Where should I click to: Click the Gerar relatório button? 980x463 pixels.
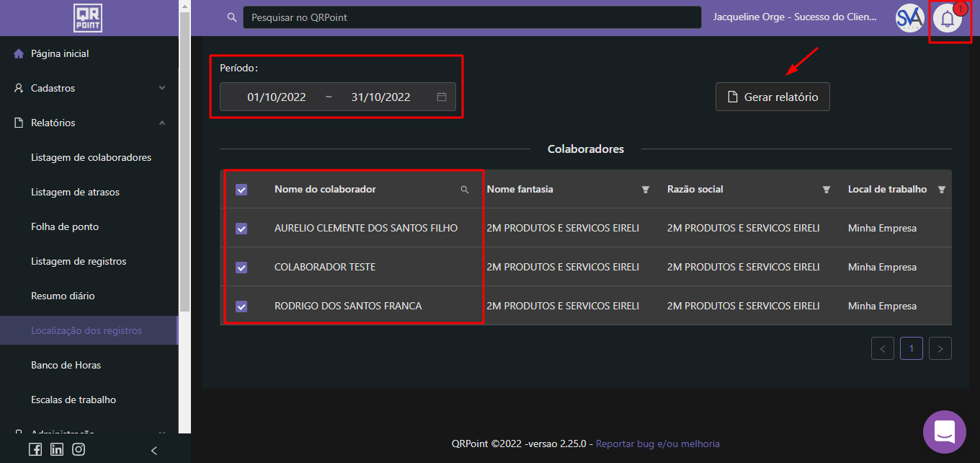point(772,97)
